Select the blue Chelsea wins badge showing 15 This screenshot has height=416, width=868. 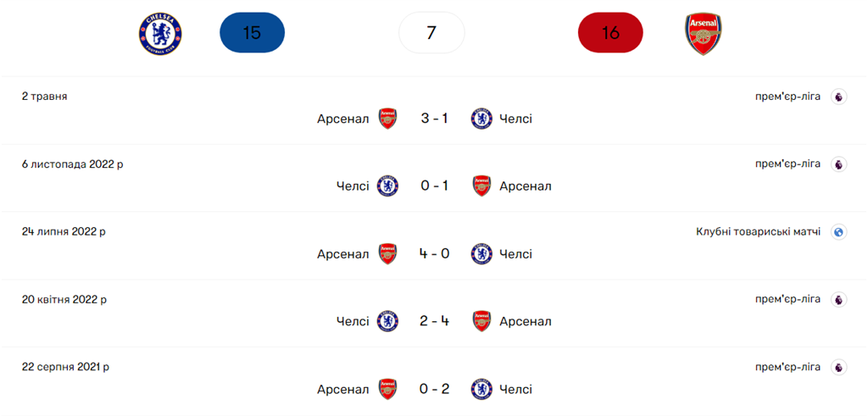(252, 34)
